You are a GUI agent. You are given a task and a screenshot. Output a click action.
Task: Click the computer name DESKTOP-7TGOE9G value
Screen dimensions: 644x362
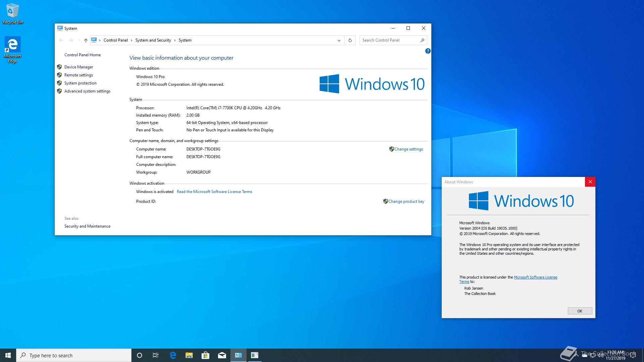pyautogui.click(x=203, y=149)
